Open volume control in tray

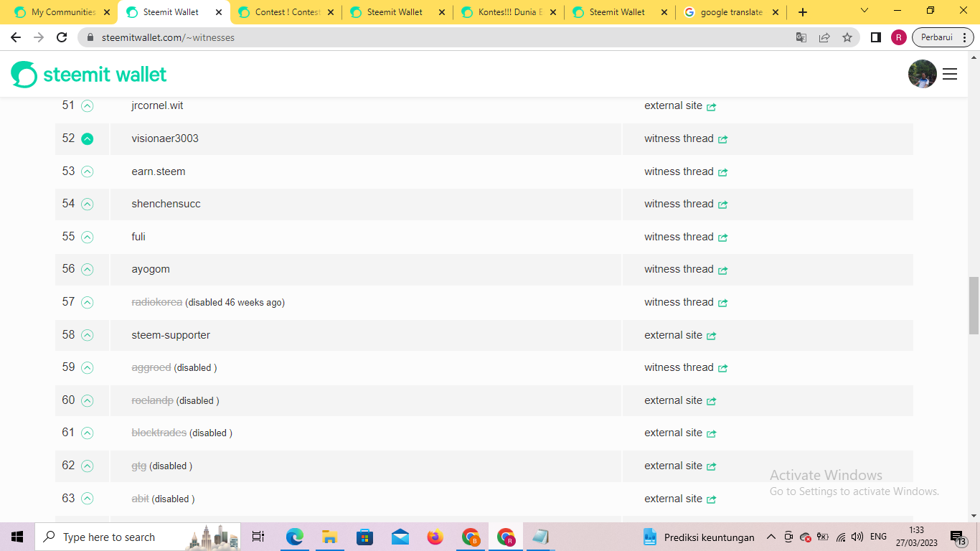[857, 537]
